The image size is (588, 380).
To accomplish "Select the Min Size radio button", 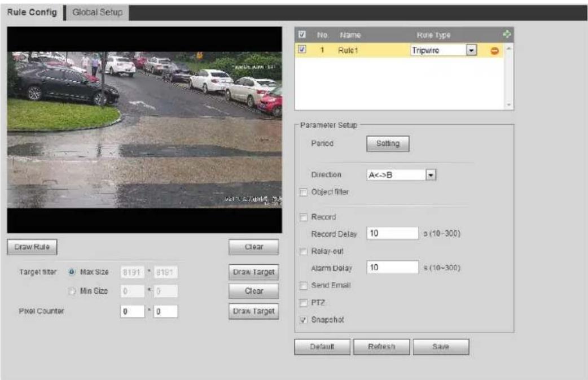I will coord(72,291).
